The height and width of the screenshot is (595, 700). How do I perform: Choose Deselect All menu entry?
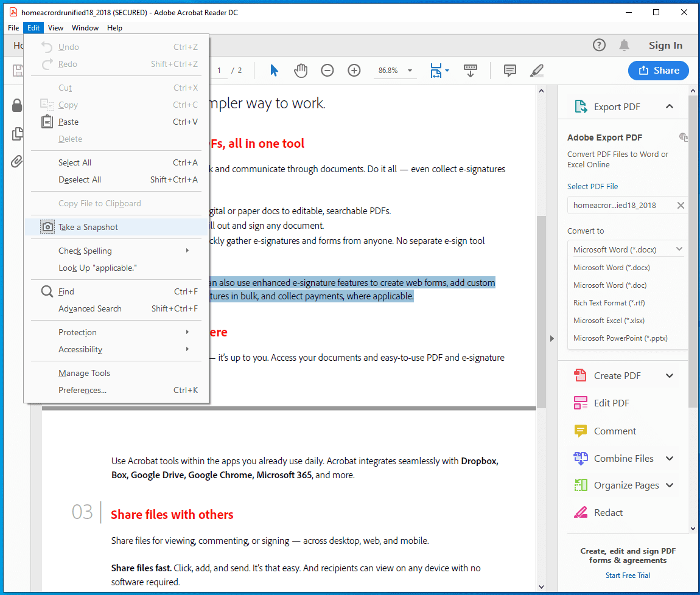[116, 179]
